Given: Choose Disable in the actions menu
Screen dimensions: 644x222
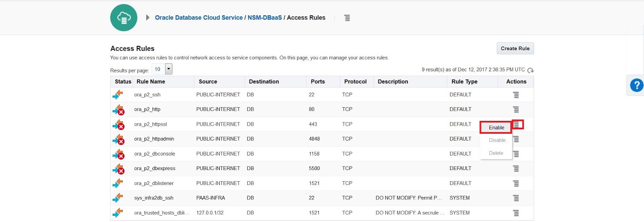Looking at the screenshot, I should coord(497,140).
